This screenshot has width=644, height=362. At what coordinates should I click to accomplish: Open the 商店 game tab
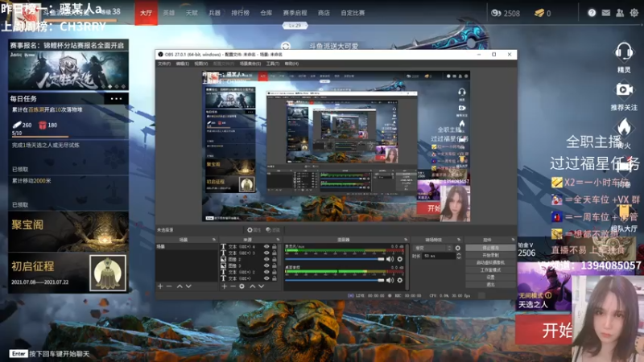point(324,13)
